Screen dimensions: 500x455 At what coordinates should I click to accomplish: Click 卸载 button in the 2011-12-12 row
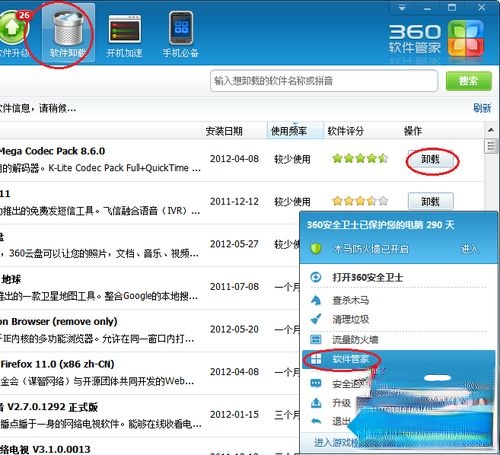[x=431, y=201]
